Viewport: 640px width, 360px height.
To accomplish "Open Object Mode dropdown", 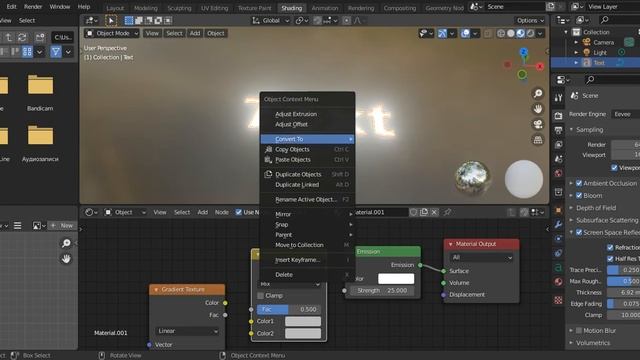I will click(x=112, y=33).
